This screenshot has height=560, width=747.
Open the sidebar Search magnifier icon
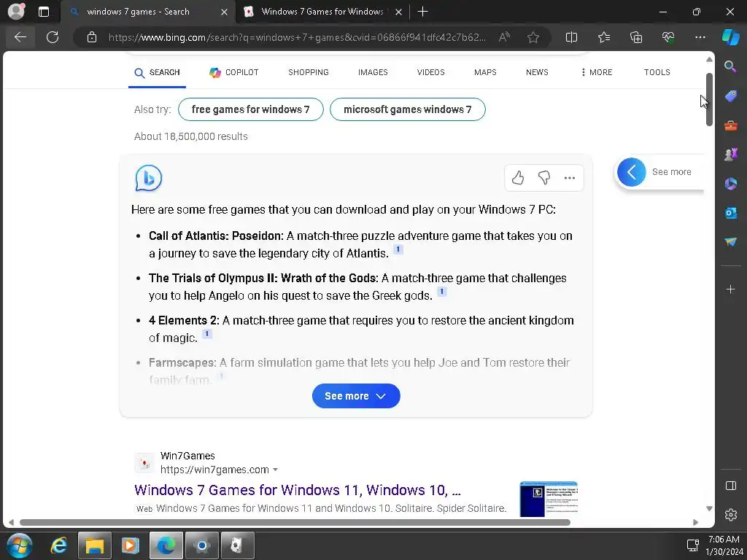tap(730, 66)
